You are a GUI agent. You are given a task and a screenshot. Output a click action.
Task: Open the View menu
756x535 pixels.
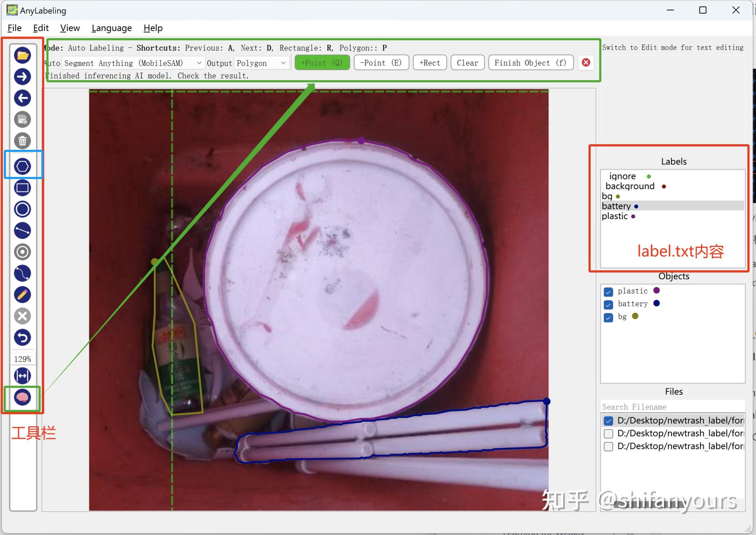[x=70, y=28]
